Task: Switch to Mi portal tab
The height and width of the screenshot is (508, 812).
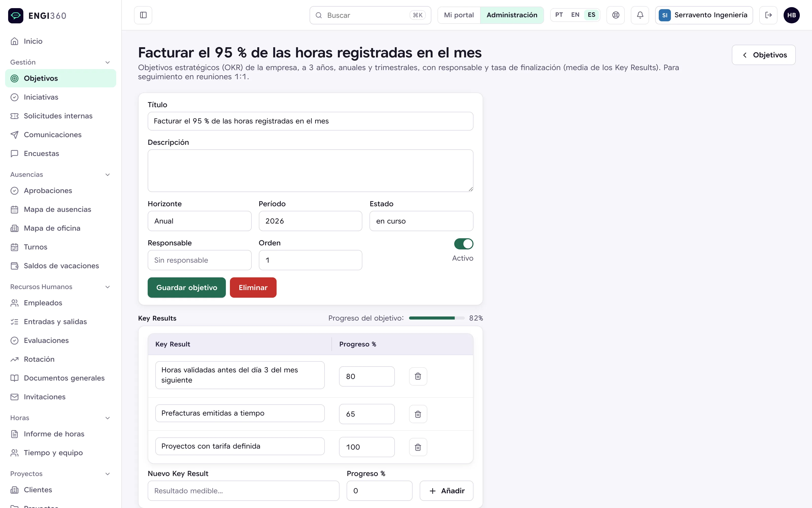Action: (459, 15)
